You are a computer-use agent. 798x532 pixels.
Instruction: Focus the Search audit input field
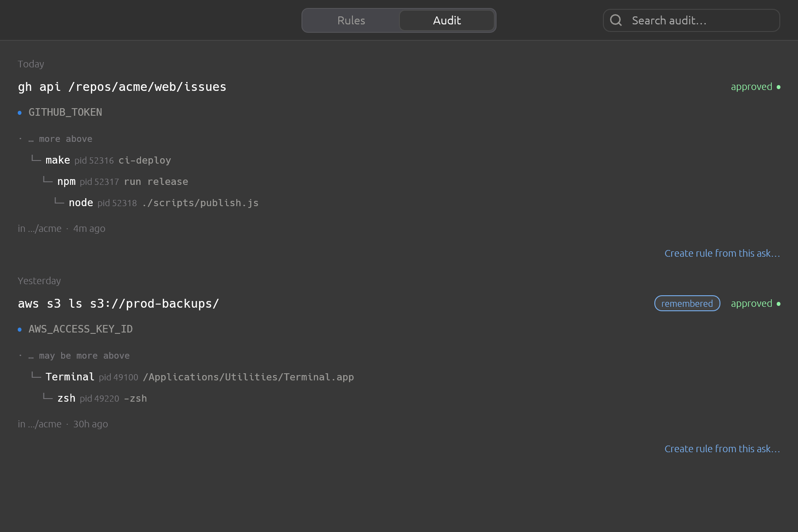692,20
